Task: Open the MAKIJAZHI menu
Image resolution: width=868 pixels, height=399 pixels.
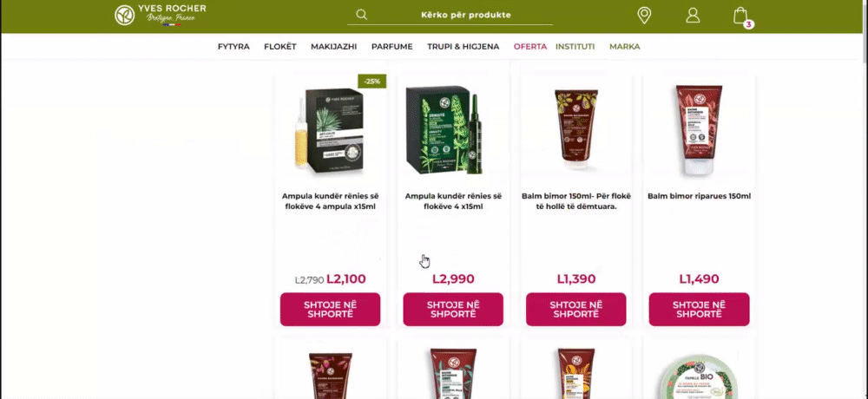Action: tap(334, 47)
